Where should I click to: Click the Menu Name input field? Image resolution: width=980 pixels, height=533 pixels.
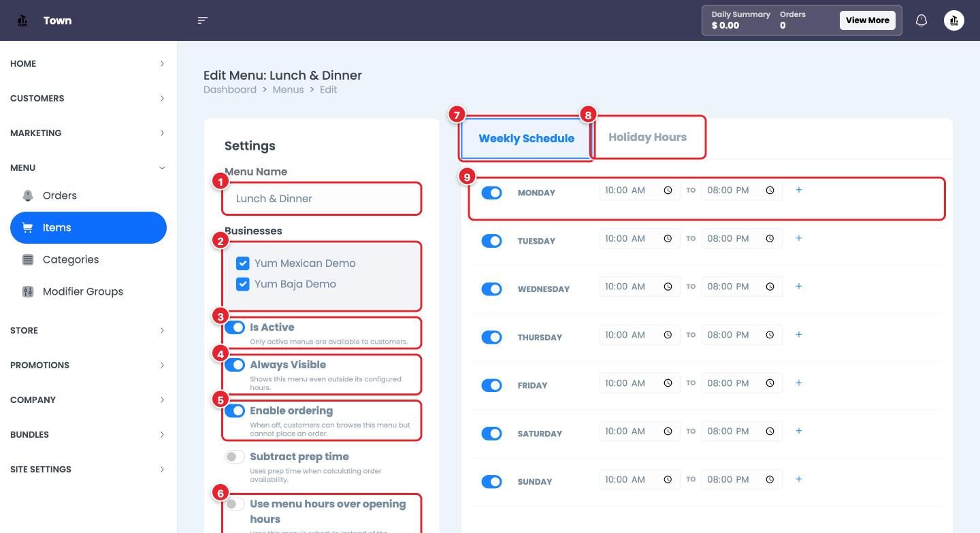pos(322,199)
